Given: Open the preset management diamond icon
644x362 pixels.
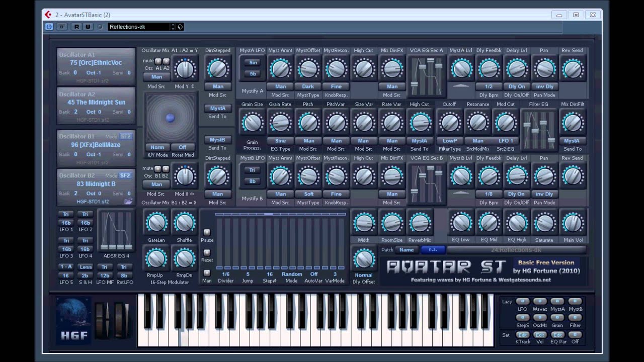Looking at the screenshot, I should (x=180, y=27).
